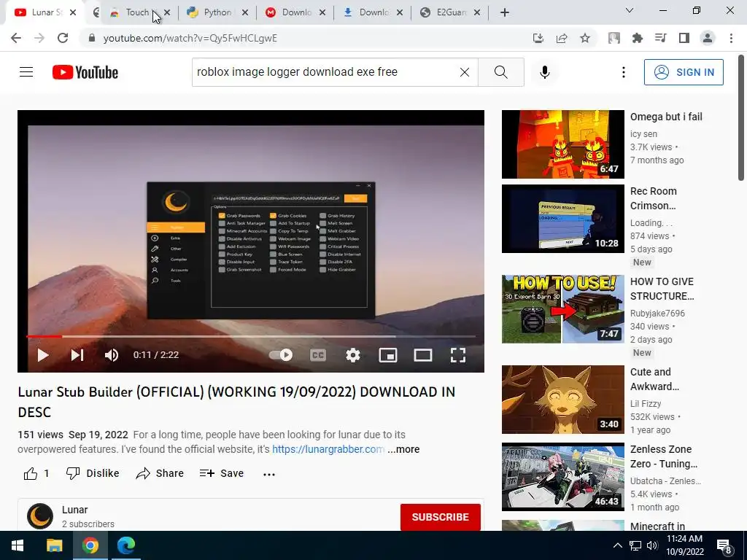This screenshot has width=747, height=560.
Task: Open Chrome three-dot menu
Action: (x=731, y=38)
